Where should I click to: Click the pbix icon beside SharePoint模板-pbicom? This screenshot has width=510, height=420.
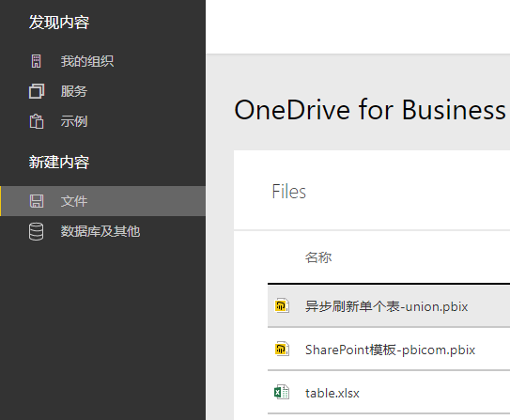(282, 350)
